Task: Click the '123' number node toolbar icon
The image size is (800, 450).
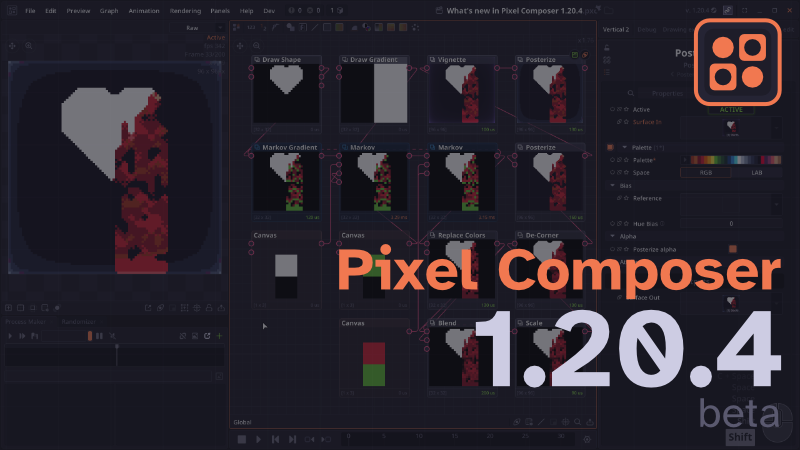Action: tap(251, 27)
